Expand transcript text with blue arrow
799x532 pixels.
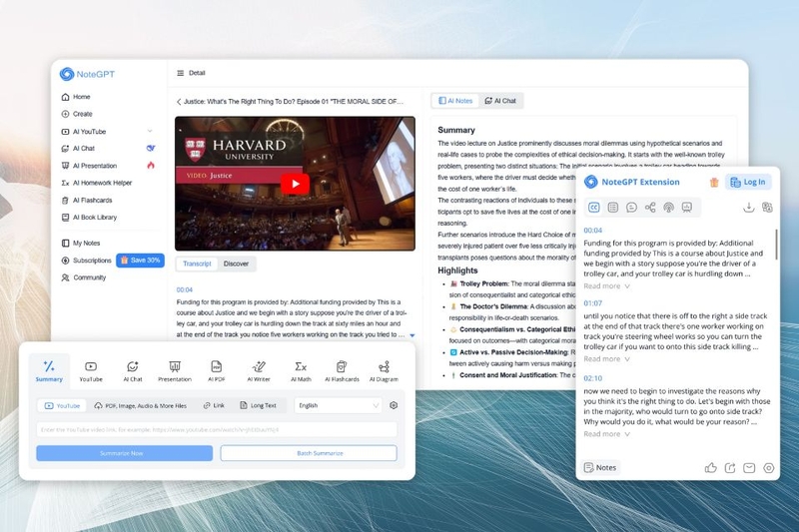tap(412, 335)
